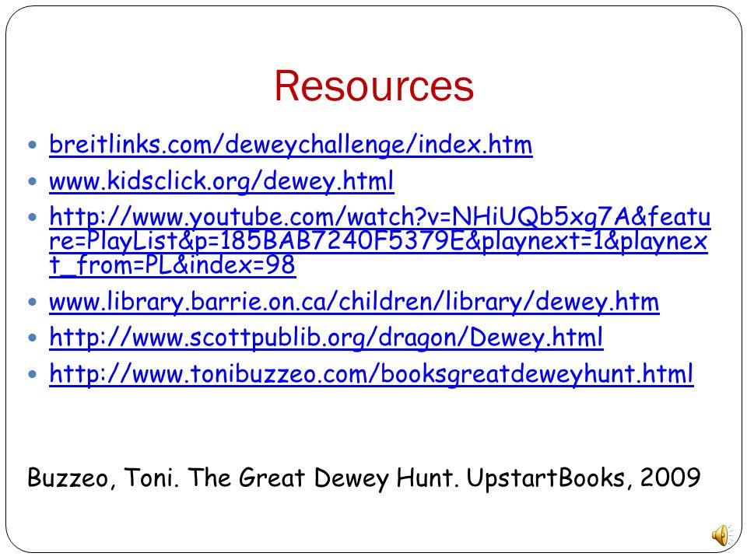747x560 pixels.
Task: Open the library.barrie.on.ca dewey link
Action: pyautogui.click(x=354, y=302)
